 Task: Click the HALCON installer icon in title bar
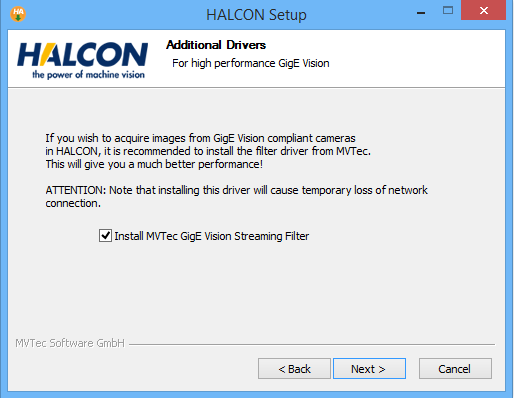pos(18,14)
